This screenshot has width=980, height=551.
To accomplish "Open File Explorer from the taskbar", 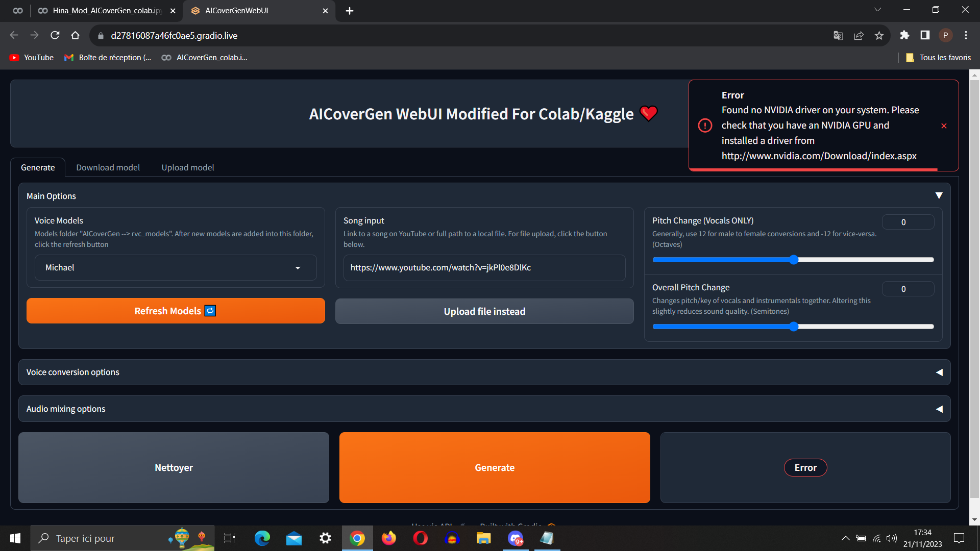I will click(484, 538).
